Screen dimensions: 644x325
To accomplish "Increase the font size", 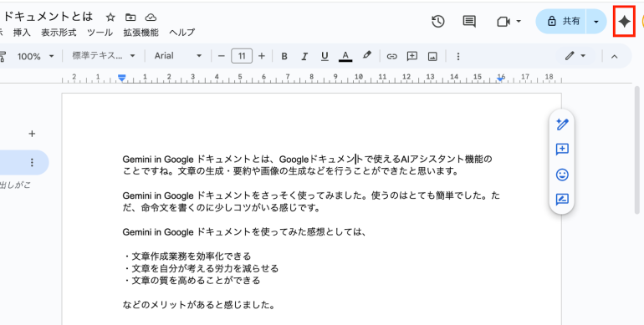I will click(x=262, y=56).
